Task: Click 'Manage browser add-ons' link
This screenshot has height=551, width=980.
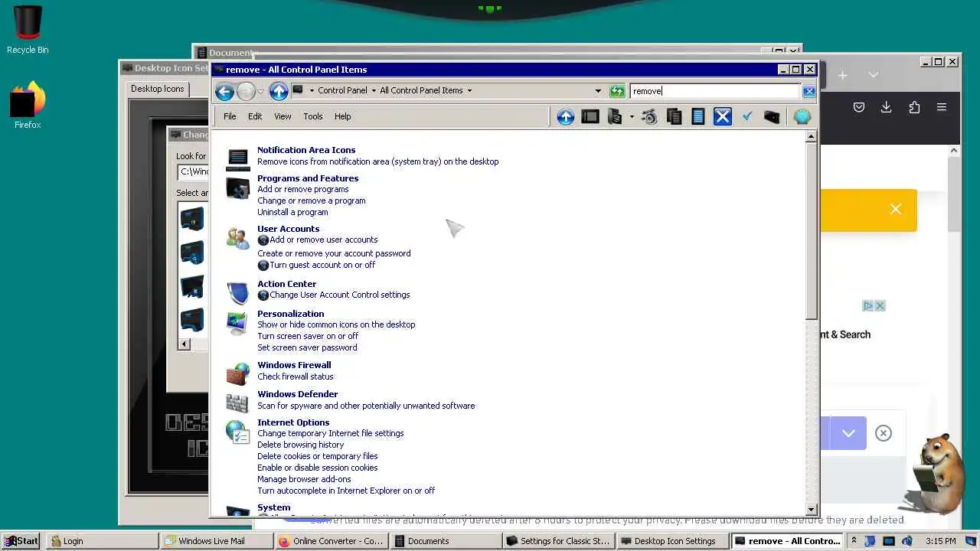Action: [x=304, y=479]
